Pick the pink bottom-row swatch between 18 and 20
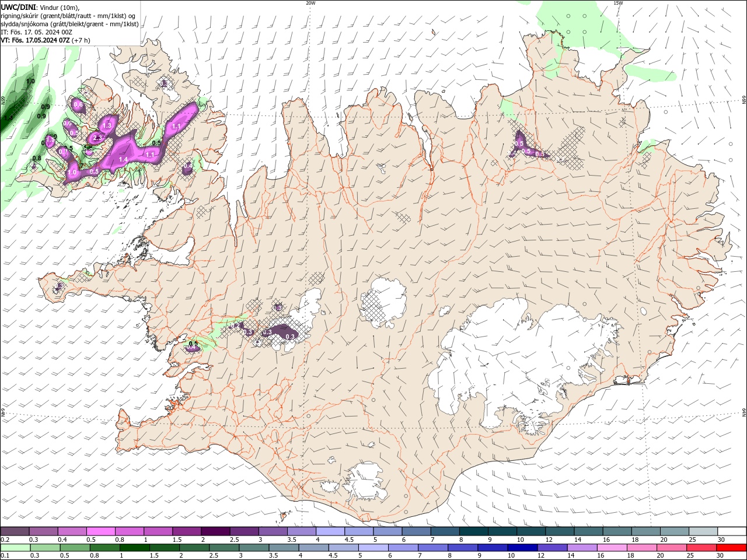Screen dimensions: 747x560 [x=643, y=548]
